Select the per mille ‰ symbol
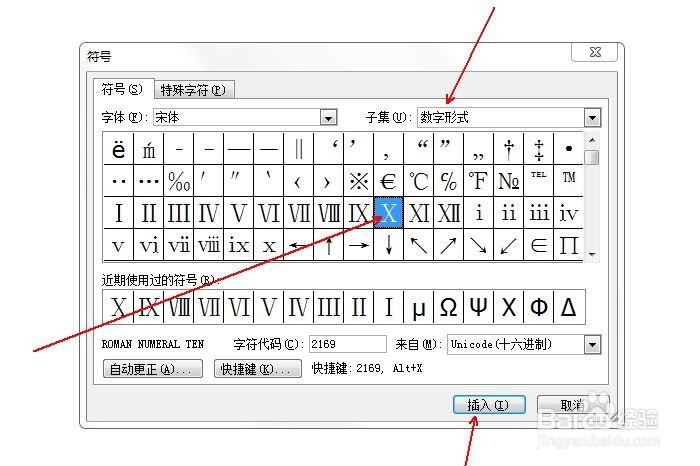Viewport: 700px width, 466px height. 179,181
